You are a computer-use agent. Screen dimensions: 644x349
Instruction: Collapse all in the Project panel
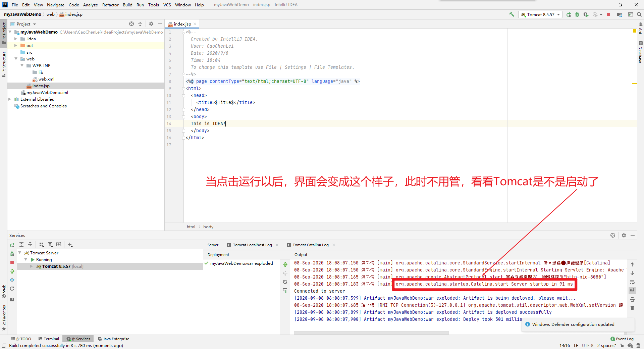pos(140,24)
